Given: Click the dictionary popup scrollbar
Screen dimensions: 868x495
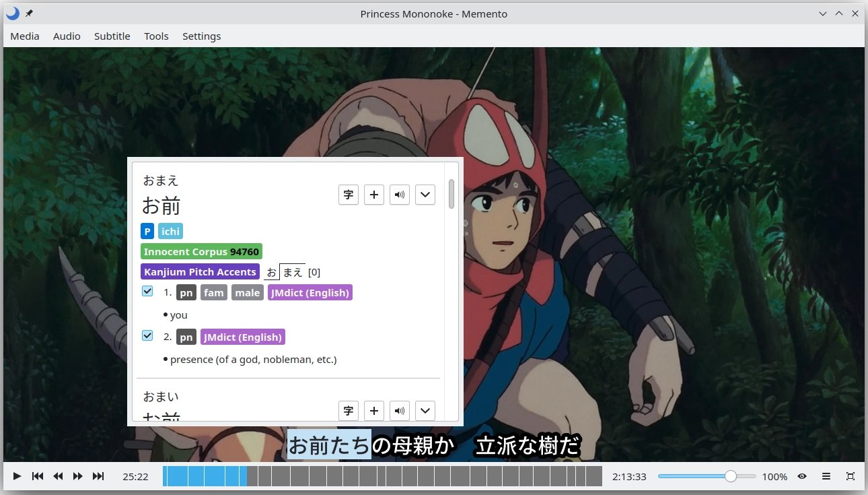Looking at the screenshot, I should tap(451, 194).
